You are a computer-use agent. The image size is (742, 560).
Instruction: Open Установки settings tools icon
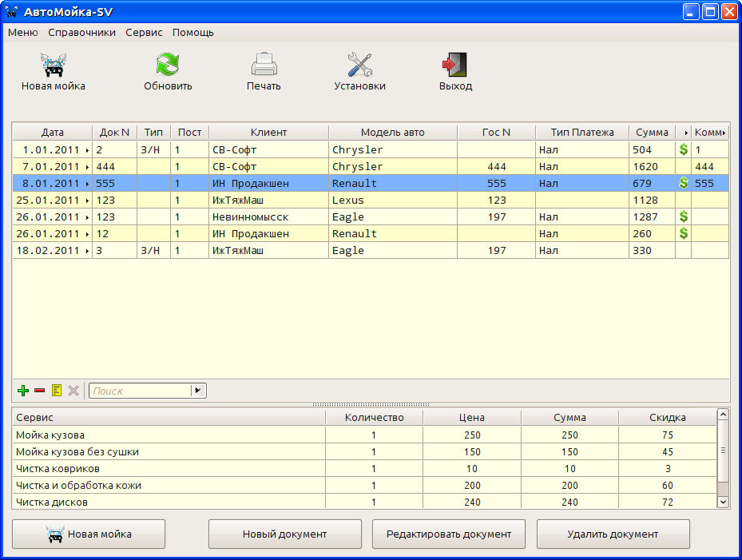click(359, 66)
